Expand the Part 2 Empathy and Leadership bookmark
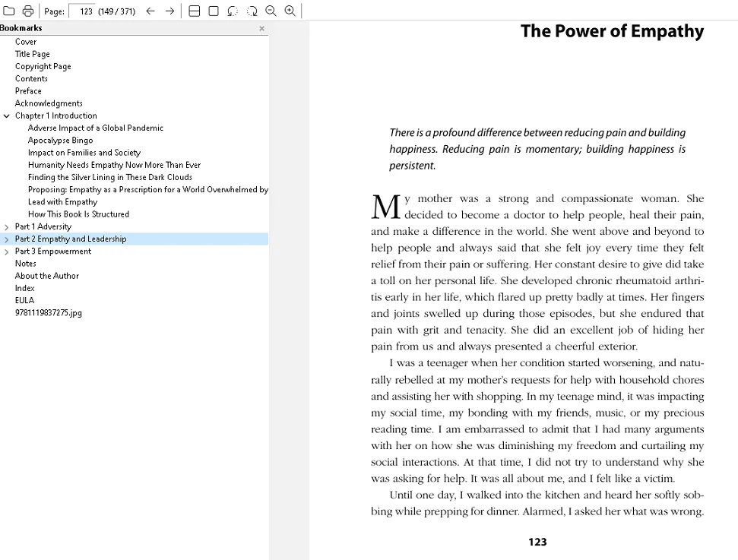Viewport: 738px width, 560px height. click(x=7, y=239)
